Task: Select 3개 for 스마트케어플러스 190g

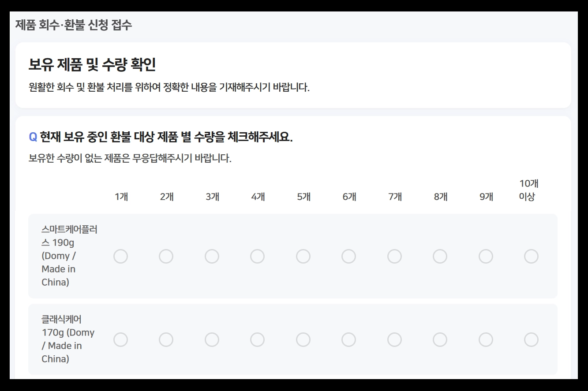Action: pos(212,256)
